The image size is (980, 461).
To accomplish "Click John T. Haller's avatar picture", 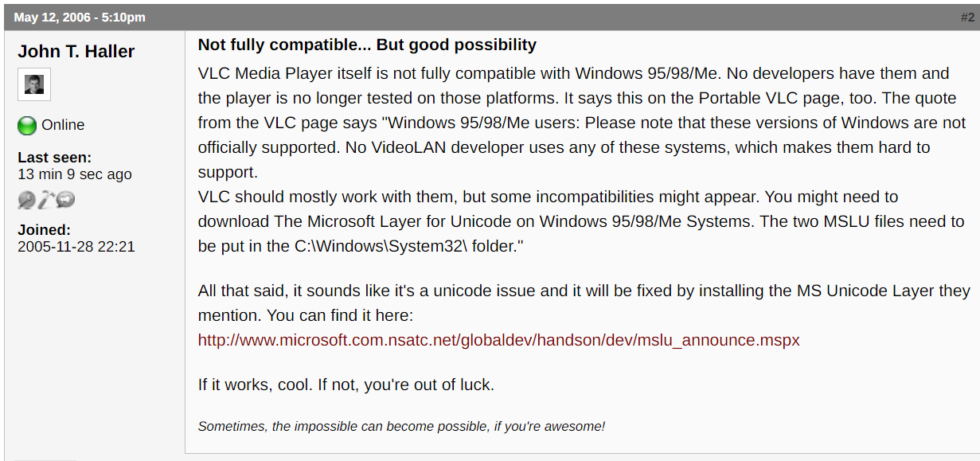I will click(x=34, y=84).
